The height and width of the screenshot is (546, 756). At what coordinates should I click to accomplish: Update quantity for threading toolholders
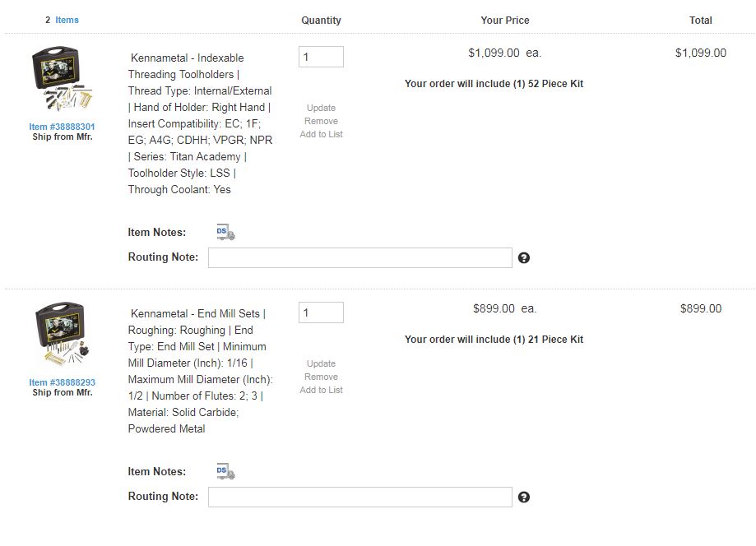click(321, 108)
